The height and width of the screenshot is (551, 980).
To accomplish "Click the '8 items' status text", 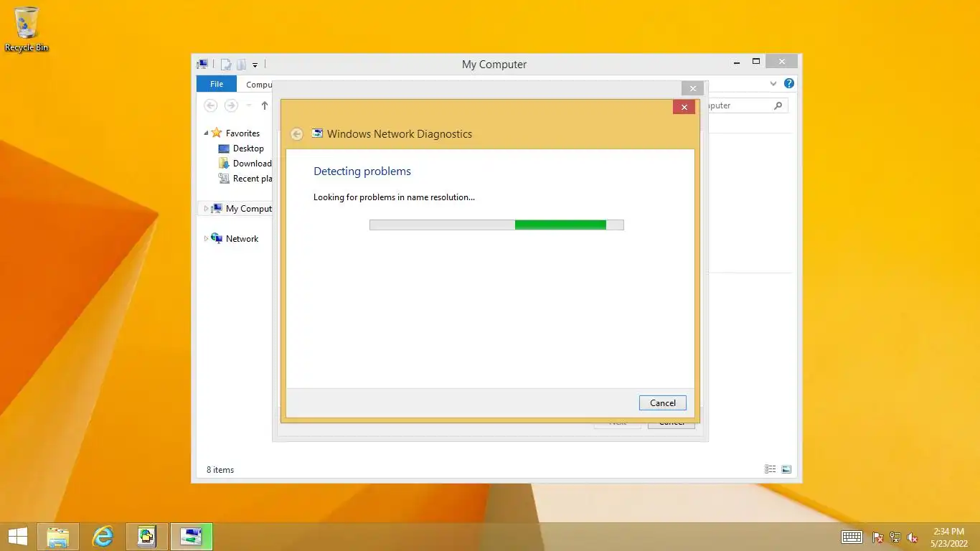I will click(220, 470).
